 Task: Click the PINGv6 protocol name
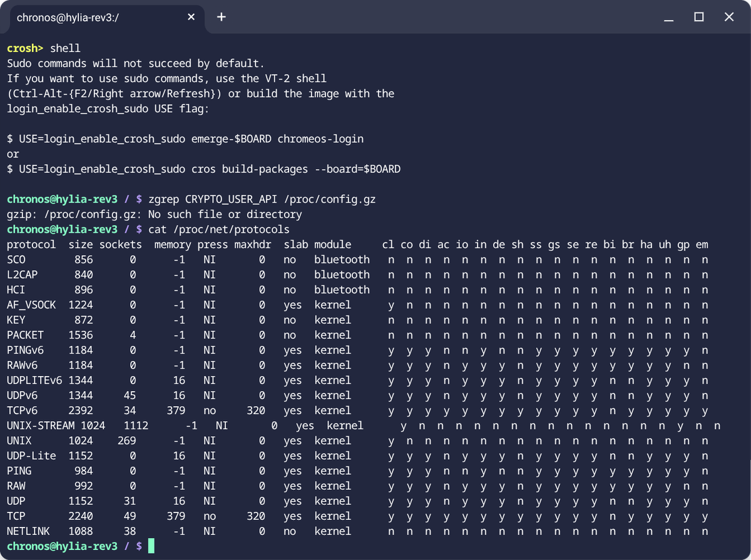pos(25,350)
